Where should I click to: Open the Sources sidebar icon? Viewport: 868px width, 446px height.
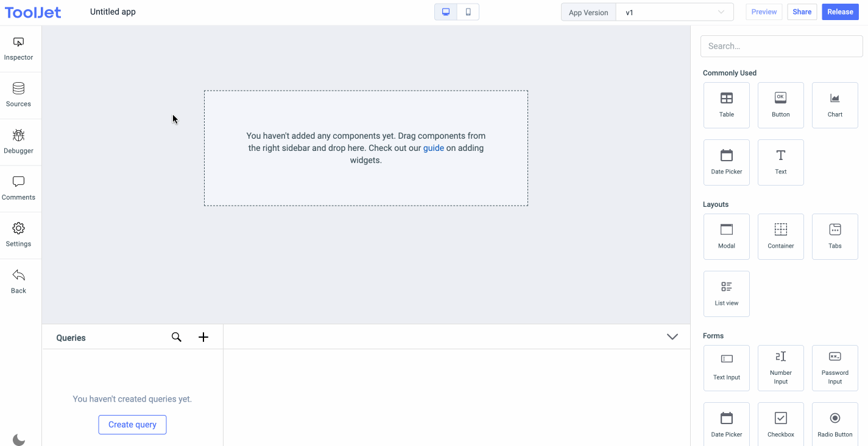click(19, 95)
